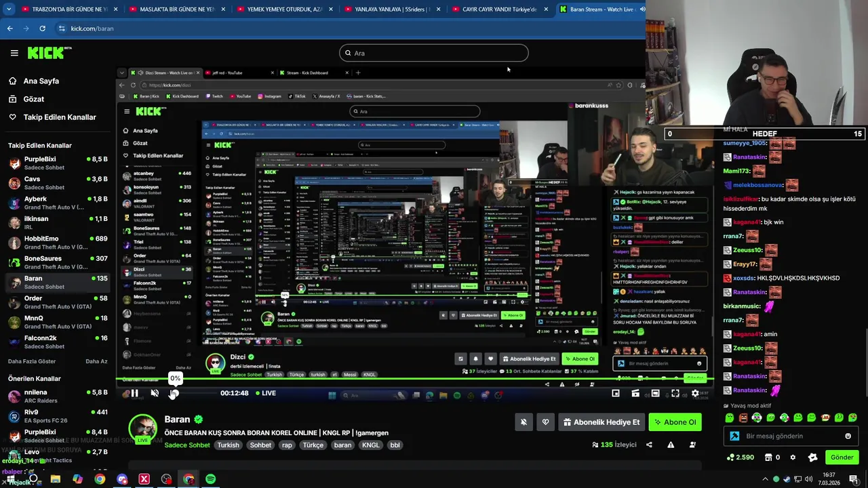Open chat settings gear

pos(793,457)
